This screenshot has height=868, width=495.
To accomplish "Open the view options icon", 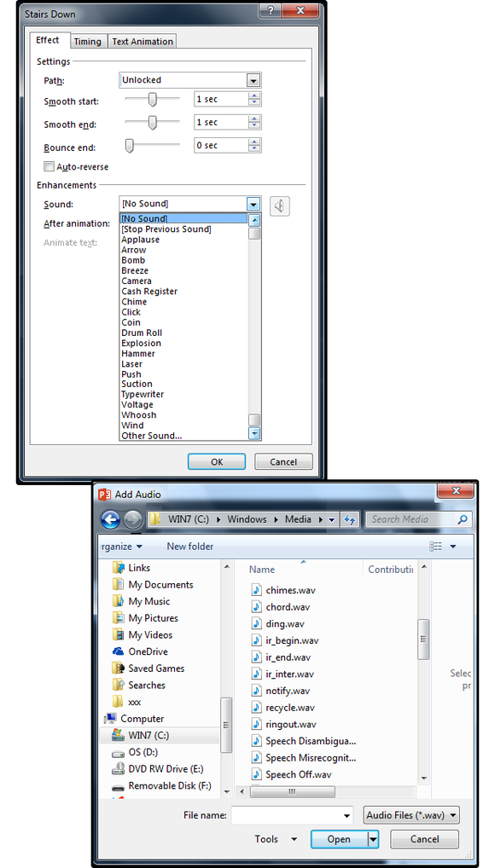I will (436, 547).
